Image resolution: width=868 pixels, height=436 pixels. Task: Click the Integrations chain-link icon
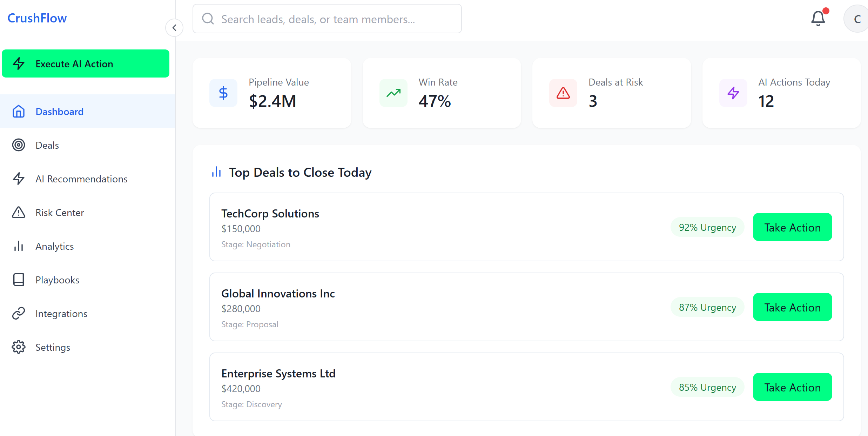18,313
